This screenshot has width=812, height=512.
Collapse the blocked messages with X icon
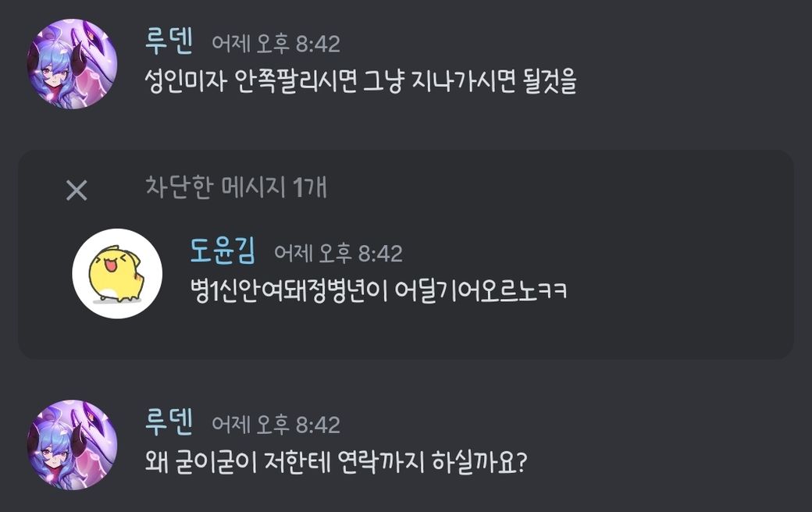(77, 190)
